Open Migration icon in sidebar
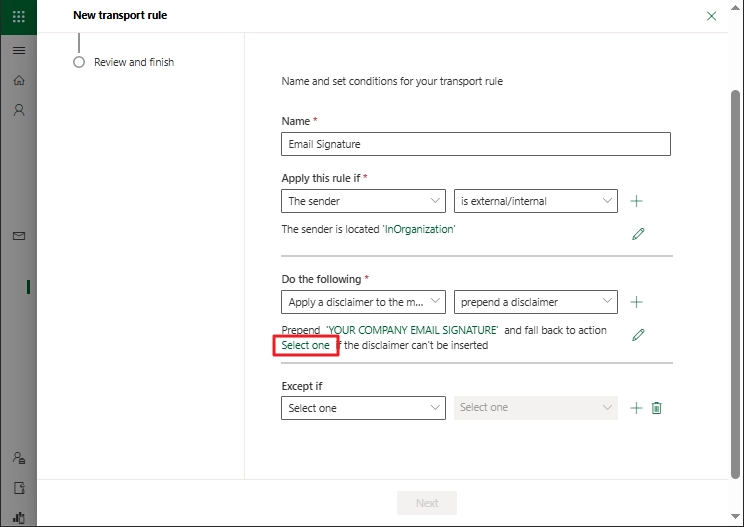 [19, 488]
